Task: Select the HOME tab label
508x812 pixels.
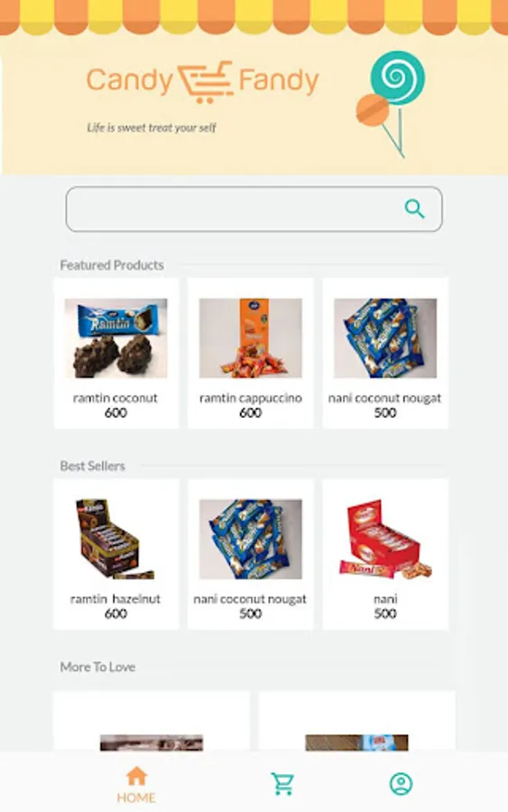Action: point(136,798)
